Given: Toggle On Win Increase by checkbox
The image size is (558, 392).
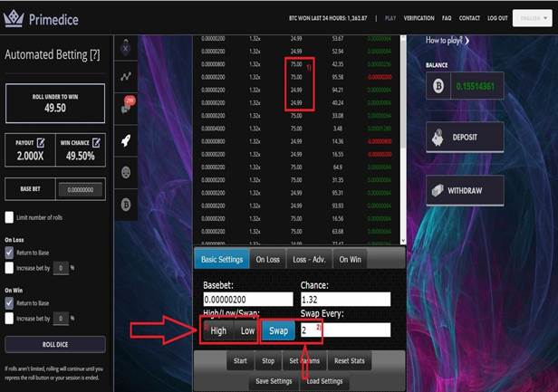Looking at the screenshot, I should (x=9, y=319).
